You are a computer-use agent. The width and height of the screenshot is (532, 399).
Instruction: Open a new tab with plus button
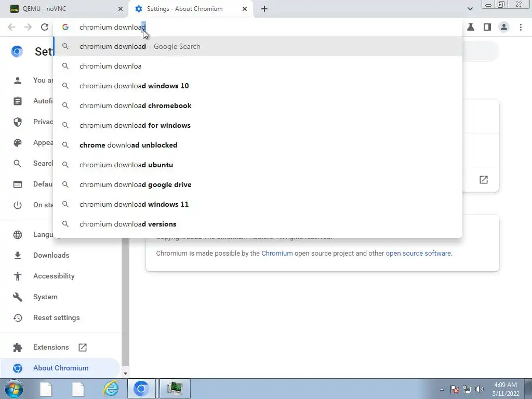pyautogui.click(x=264, y=9)
